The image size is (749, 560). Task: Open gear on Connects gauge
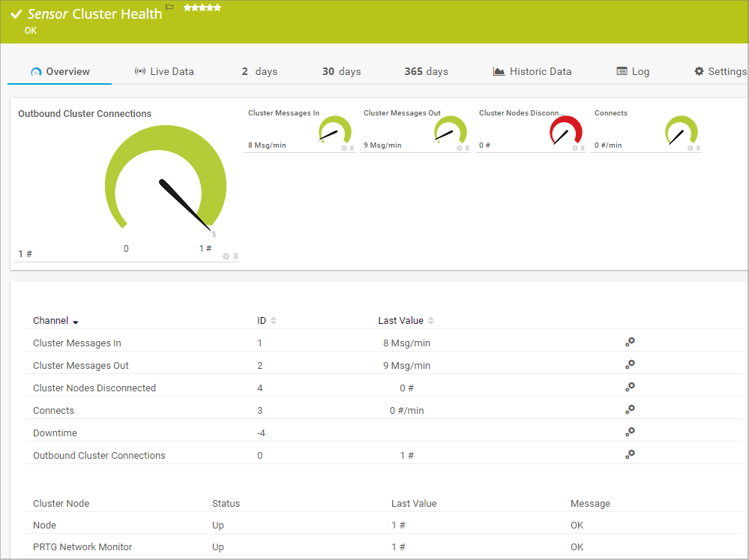(691, 148)
